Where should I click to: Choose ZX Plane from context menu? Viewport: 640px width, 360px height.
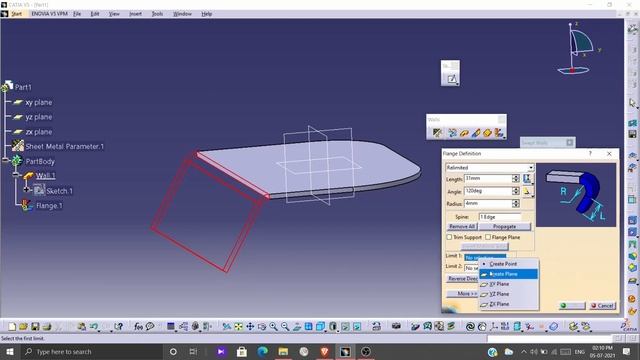[509, 304]
